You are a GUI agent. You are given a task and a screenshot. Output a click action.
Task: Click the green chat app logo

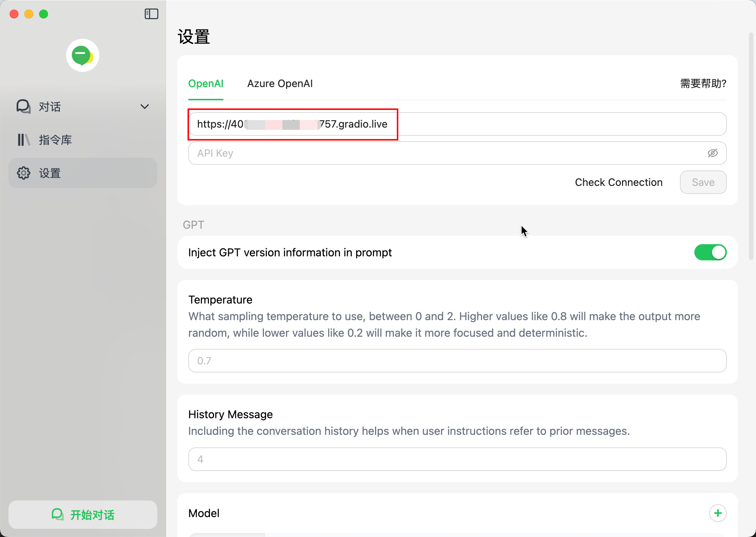(x=83, y=56)
